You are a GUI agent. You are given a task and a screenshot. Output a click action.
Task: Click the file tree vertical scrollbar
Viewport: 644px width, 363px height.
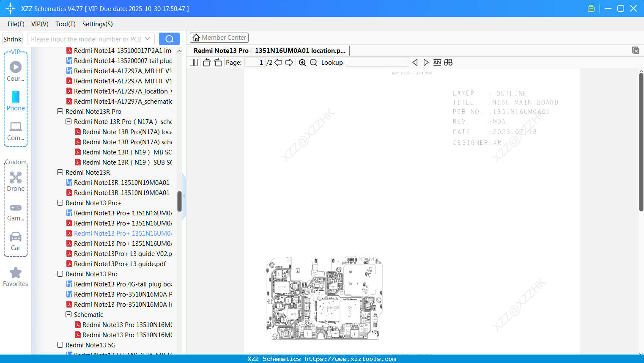tap(179, 201)
